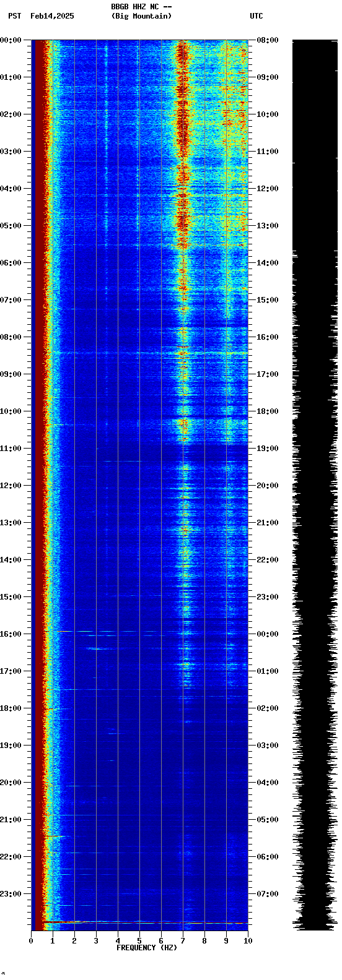
Task: Click UTC time label 16:00 on right
Action: pos(268,337)
